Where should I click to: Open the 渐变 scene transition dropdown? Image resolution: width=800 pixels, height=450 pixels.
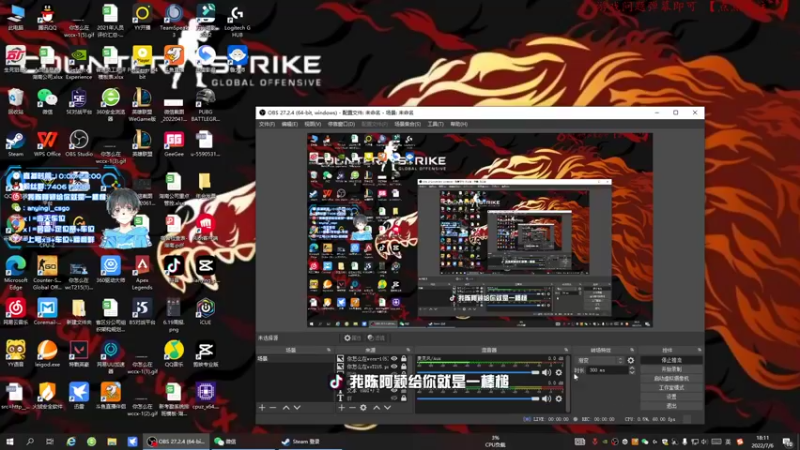pos(599,360)
